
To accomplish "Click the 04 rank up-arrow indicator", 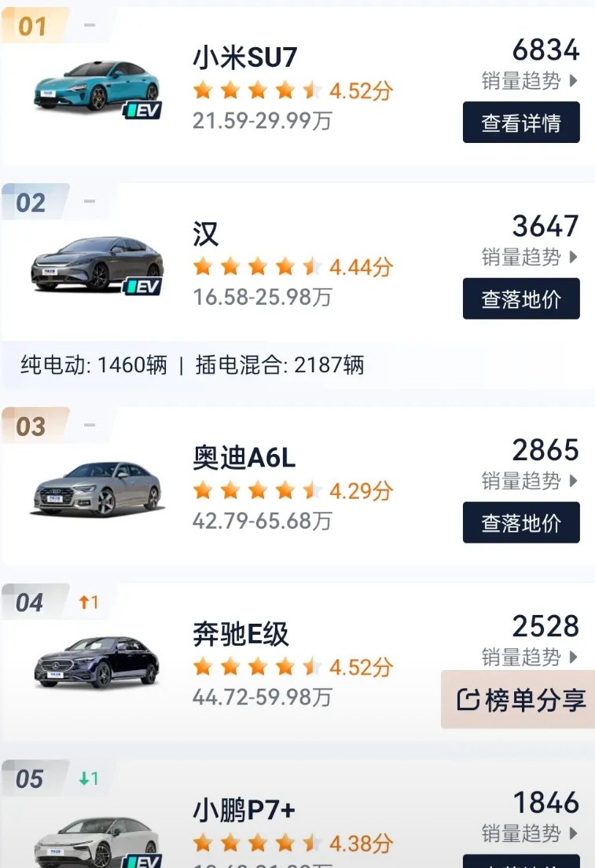I will [x=89, y=602].
